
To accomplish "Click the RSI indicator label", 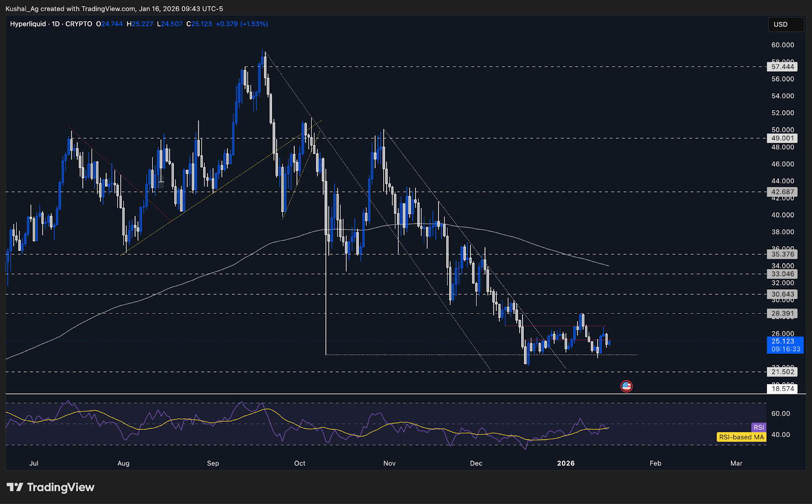I will pos(759,427).
